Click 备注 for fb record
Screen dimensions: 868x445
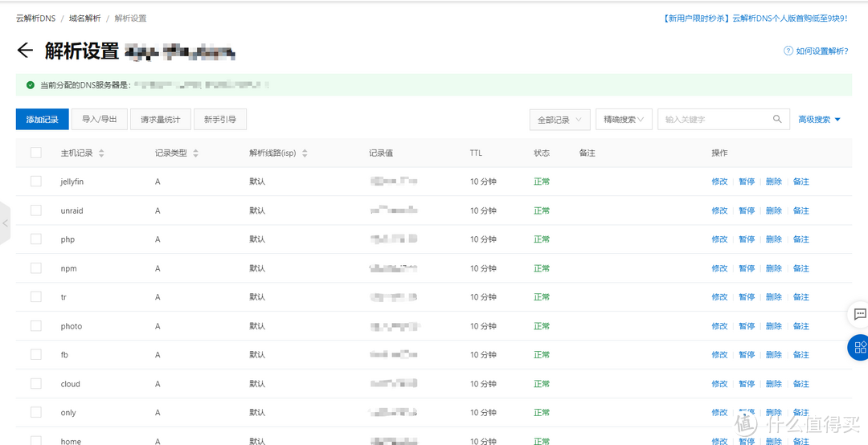(x=801, y=354)
